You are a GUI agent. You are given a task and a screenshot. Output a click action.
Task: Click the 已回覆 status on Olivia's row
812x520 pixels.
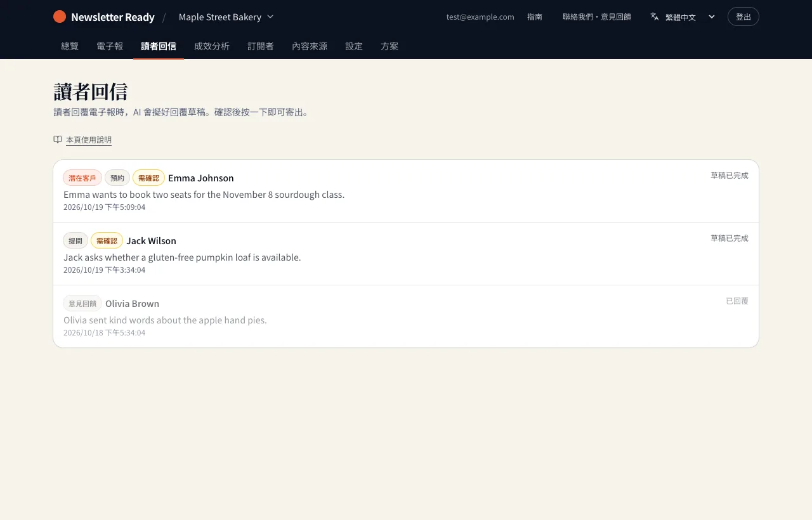[x=737, y=301]
